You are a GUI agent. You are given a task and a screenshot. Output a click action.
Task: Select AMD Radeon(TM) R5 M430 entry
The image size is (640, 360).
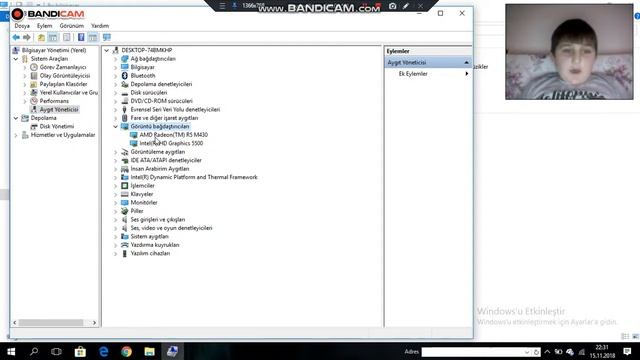tap(173, 135)
